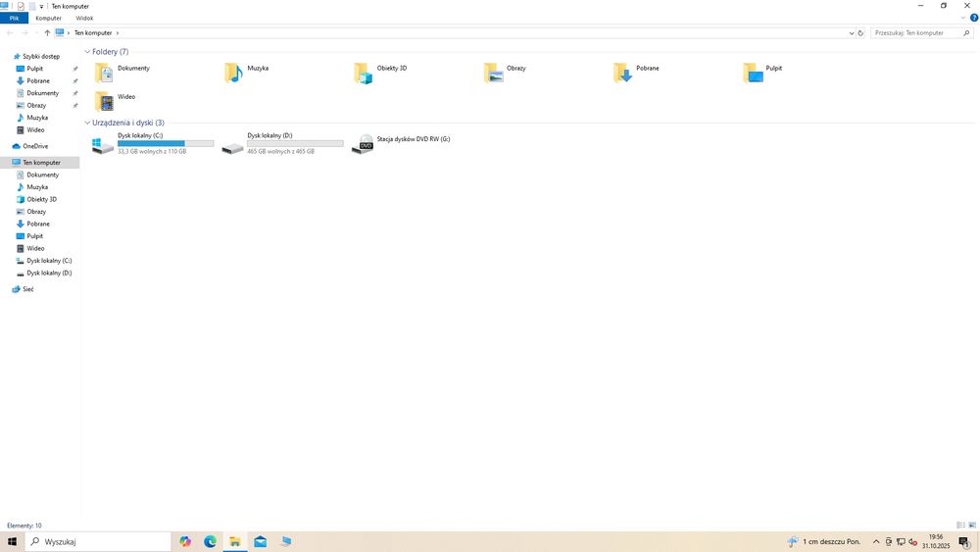Viewport: 980px width, 552px height.
Task: Click the Meet Now tray icon
Action: pos(888,542)
